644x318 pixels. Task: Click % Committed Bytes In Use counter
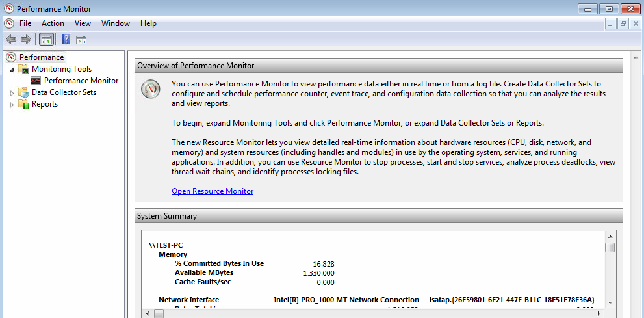click(219, 264)
